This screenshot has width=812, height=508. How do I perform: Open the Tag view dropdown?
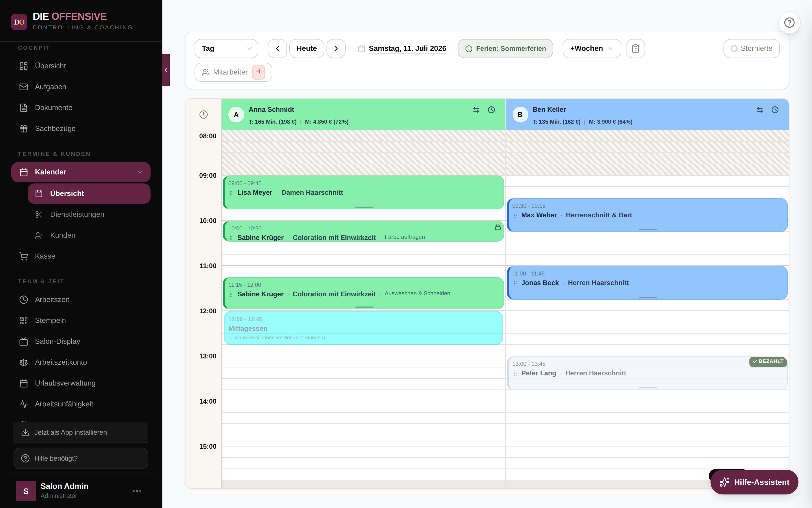(226, 48)
